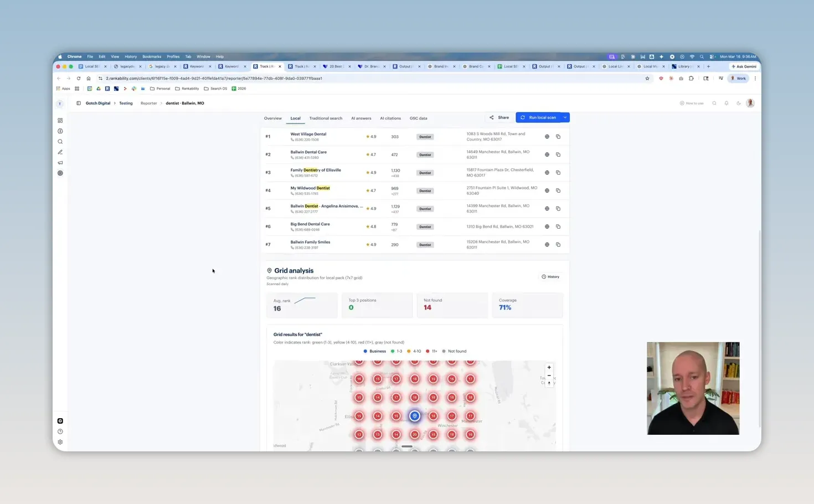Switch to the Traditional search tab
This screenshot has width=814, height=504.
pyautogui.click(x=326, y=119)
